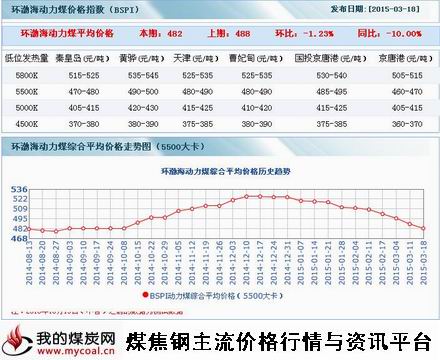Click the chart data point for 2015-02-17

[382, 214]
